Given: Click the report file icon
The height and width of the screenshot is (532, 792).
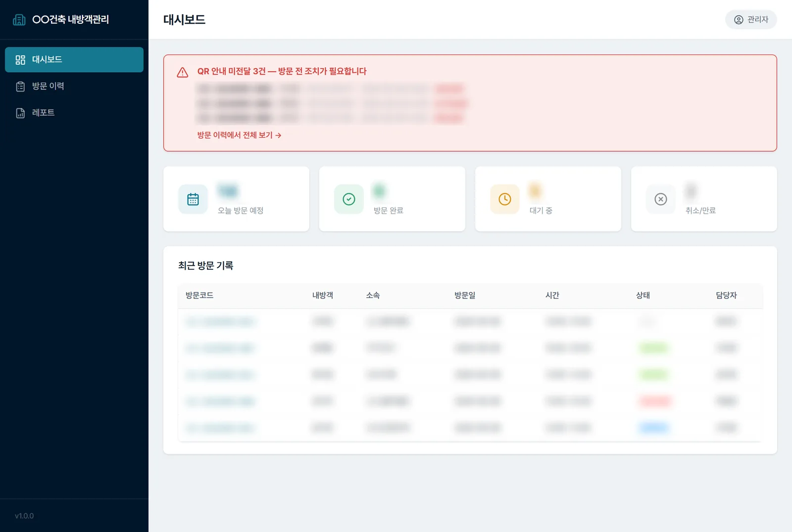Looking at the screenshot, I should pyautogui.click(x=20, y=113).
